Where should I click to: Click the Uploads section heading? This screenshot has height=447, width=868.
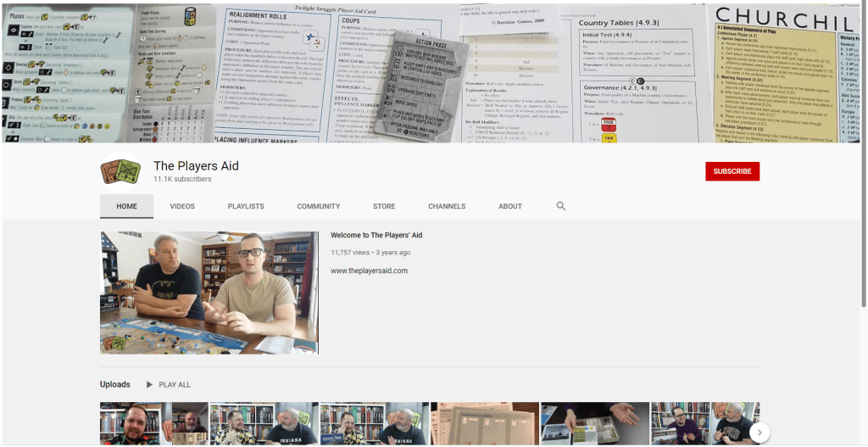click(x=114, y=384)
